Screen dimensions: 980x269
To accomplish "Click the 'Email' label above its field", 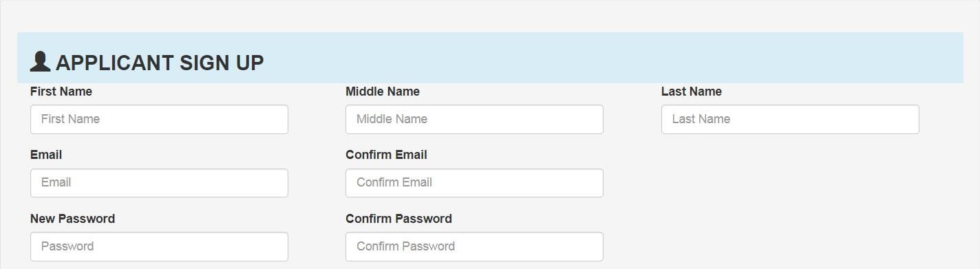I will 46,155.
